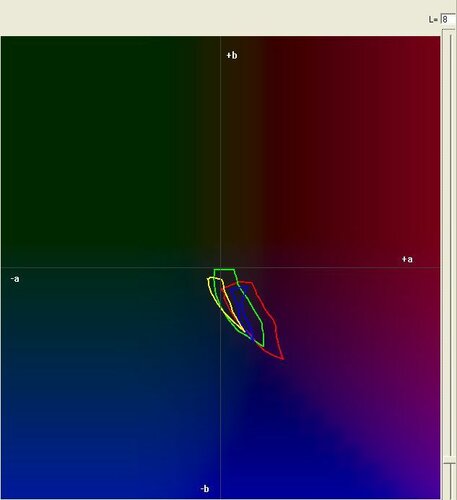Image resolution: width=457 pixels, height=500 pixels.
Task: Click the middle of the vertical L slider track
Action: 450,247
